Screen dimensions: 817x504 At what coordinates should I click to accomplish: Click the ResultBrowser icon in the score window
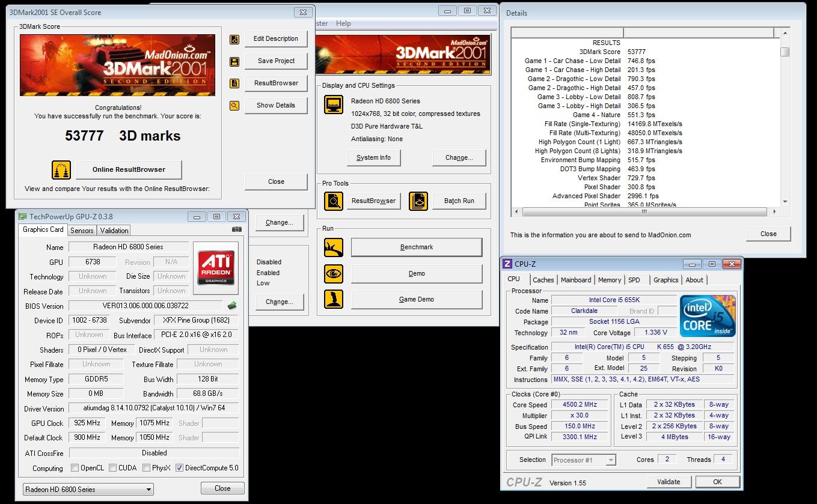(x=234, y=83)
